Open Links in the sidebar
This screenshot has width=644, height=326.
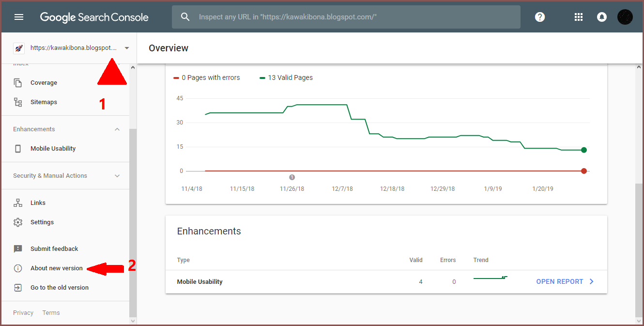pos(38,203)
